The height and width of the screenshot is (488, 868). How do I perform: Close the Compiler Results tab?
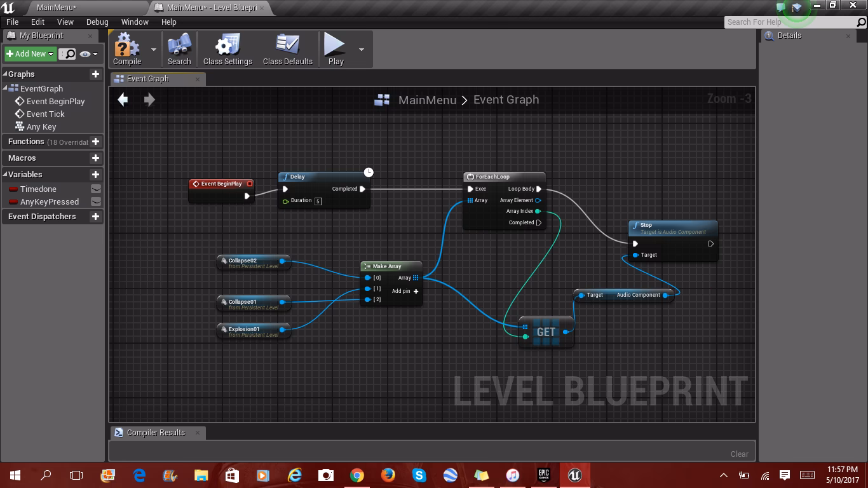coord(197,433)
